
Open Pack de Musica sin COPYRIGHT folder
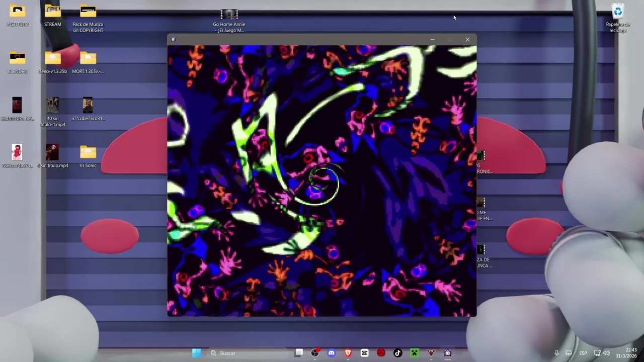point(88,18)
